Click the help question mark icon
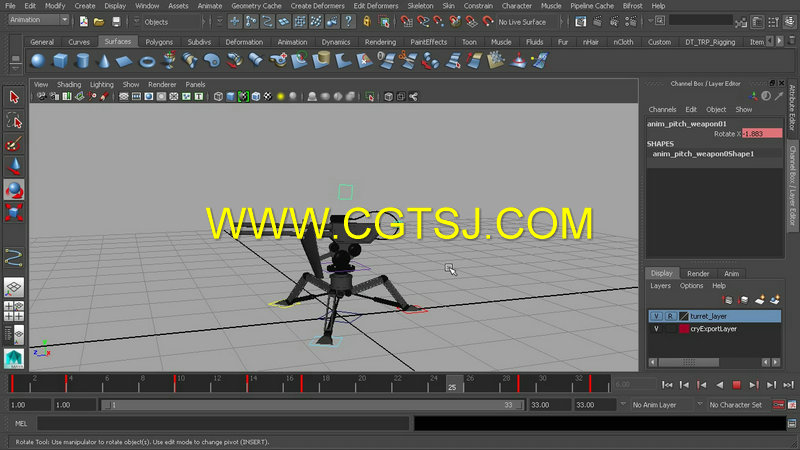 [x=348, y=21]
